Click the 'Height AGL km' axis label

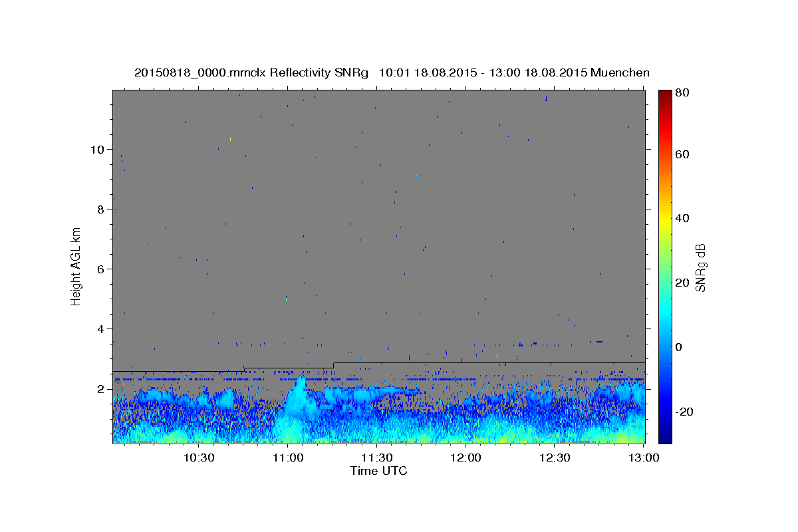(76, 267)
